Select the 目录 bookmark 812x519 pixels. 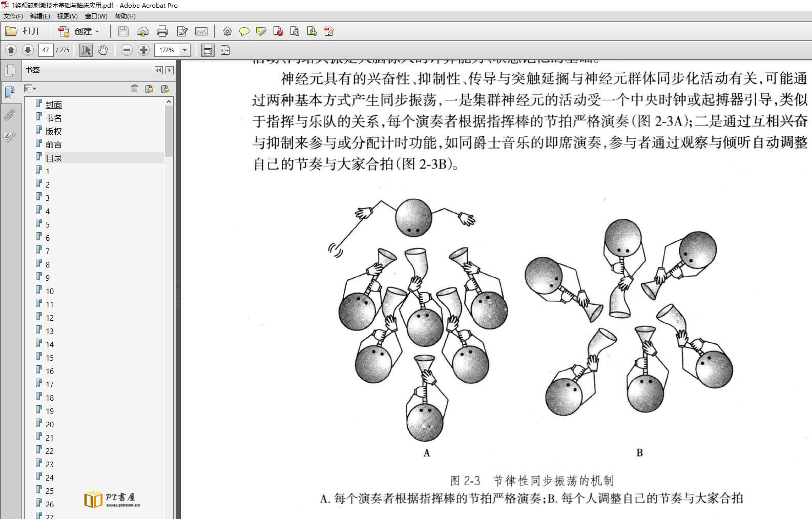point(54,158)
